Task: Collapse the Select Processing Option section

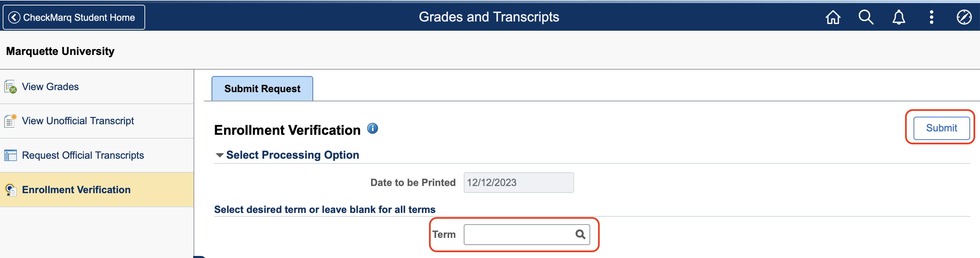Action: [219, 155]
